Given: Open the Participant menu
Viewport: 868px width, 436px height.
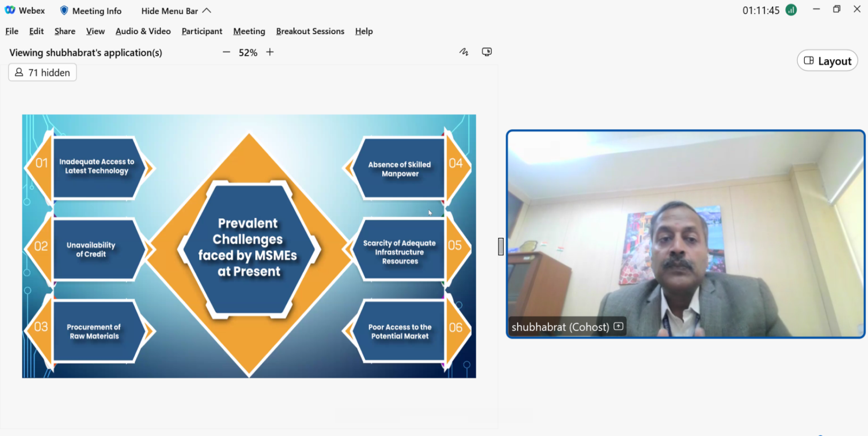Looking at the screenshot, I should tap(202, 31).
